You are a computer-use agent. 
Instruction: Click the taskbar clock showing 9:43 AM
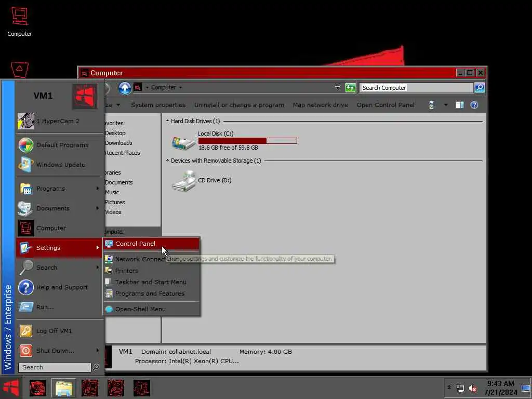500,388
